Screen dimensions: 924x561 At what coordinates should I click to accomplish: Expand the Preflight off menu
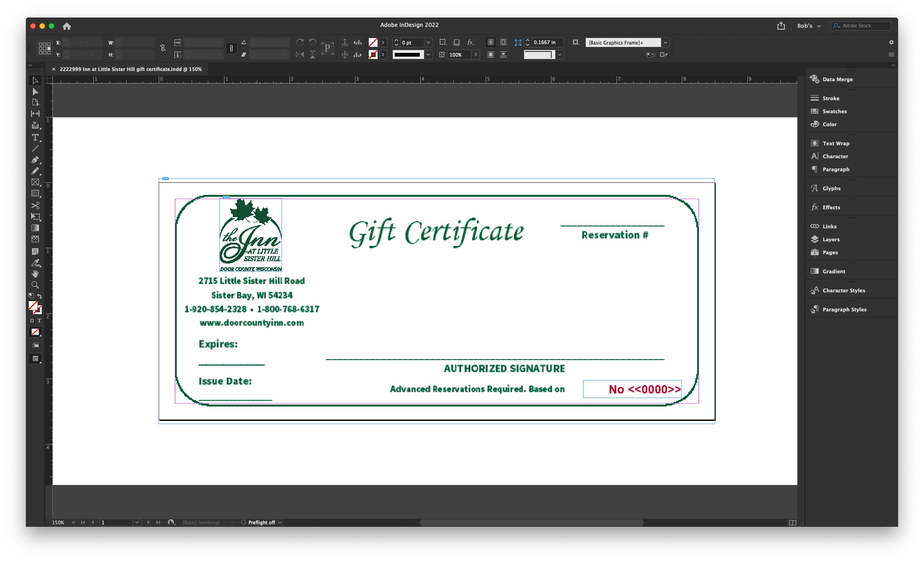280,522
